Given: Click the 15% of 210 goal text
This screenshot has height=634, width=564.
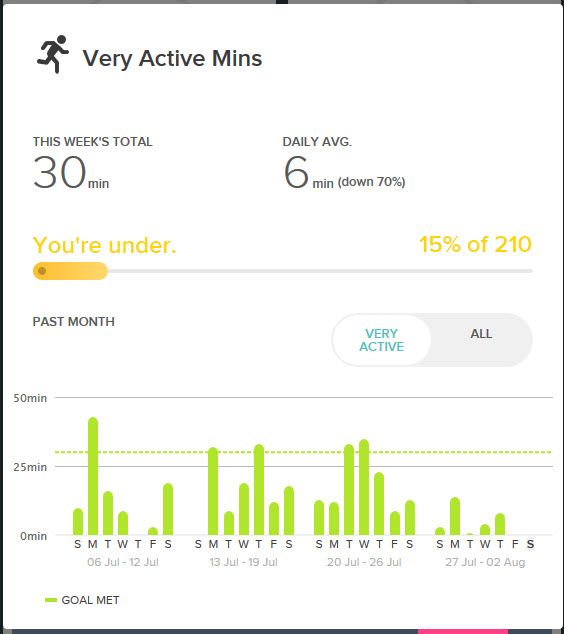Looking at the screenshot, I should pyautogui.click(x=475, y=244).
